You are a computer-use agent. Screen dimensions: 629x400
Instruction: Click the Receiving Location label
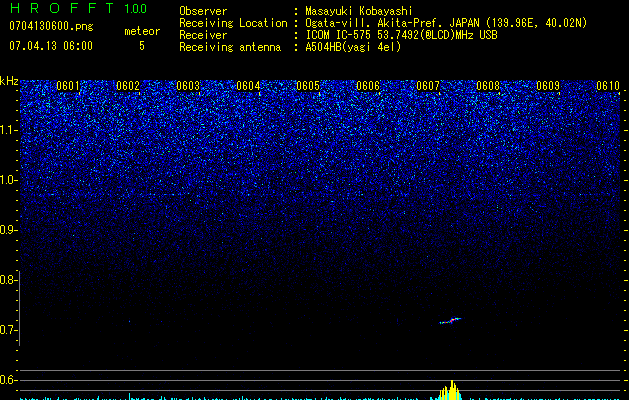[x=233, y=23]
